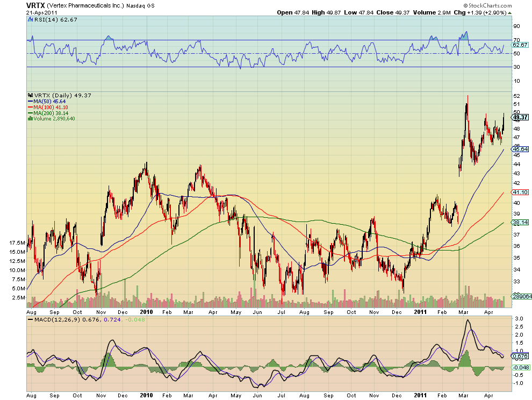Click the RSI(14) 62.67 indicator label
Screen dimensions: 532x400
56,20
